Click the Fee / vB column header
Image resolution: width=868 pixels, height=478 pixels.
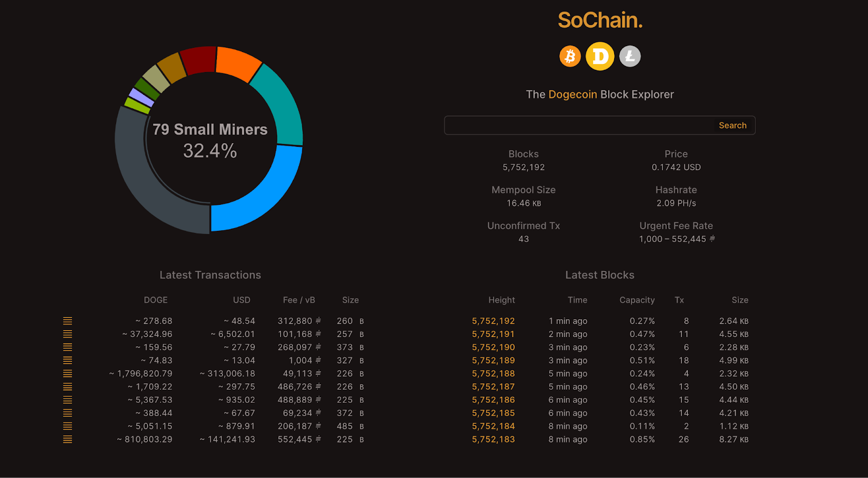(299, 300)
